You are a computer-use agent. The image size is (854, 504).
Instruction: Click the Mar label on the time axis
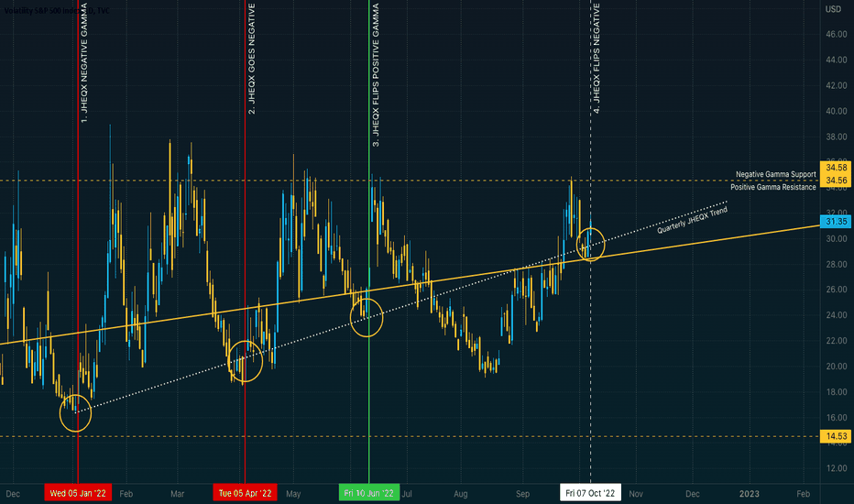coord(177,494)
